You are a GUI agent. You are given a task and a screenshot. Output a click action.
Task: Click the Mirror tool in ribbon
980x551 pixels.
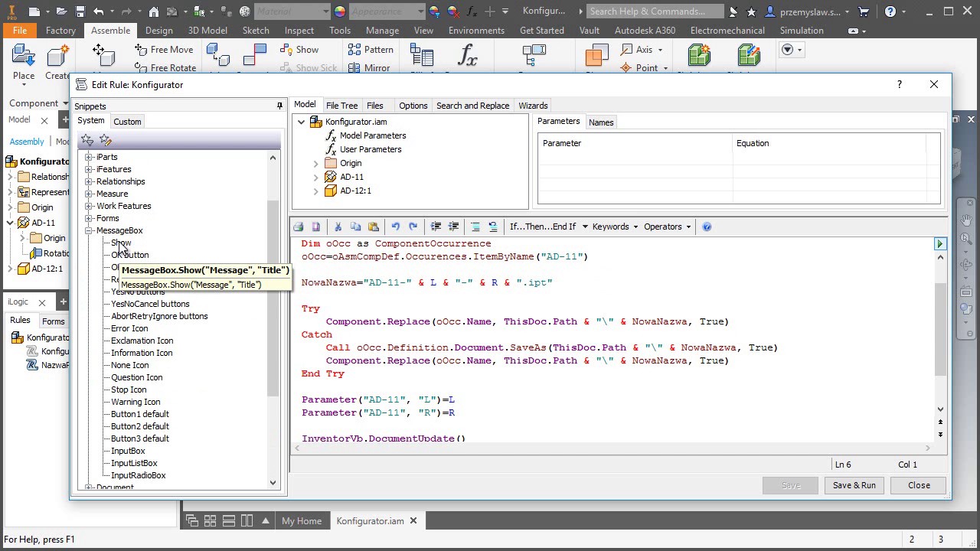point(369,67)
